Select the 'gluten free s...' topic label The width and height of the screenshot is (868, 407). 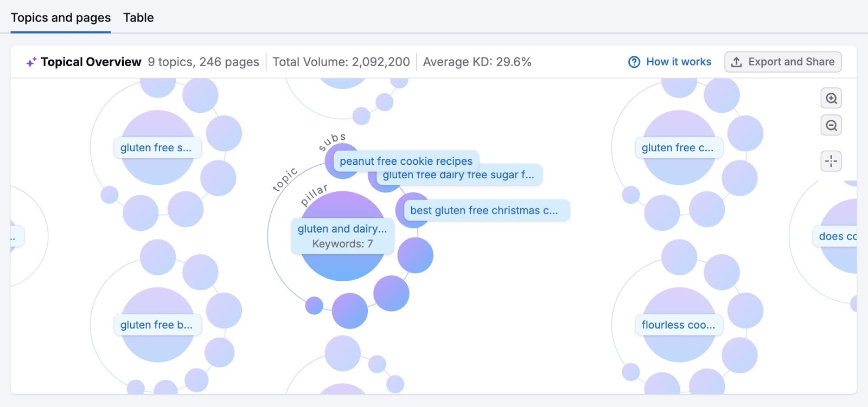(x=157, y=147)
